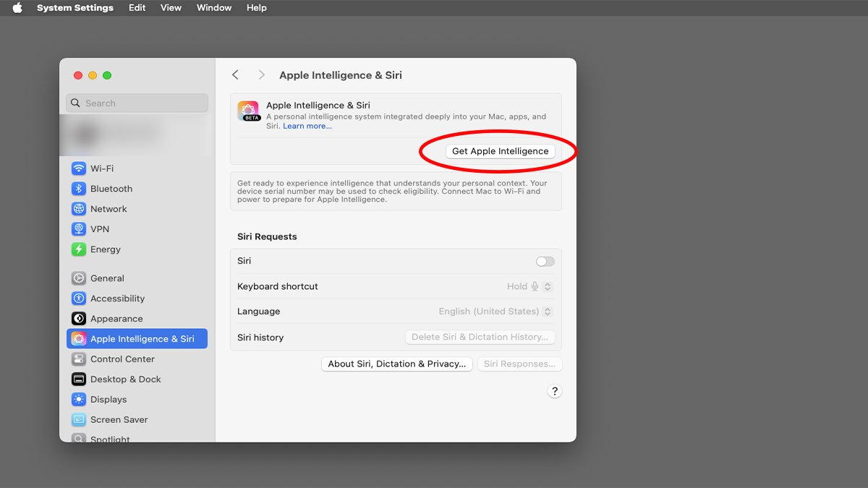Click the Siri history label
Screen dimensions: 868x488
tap(260, 338)
